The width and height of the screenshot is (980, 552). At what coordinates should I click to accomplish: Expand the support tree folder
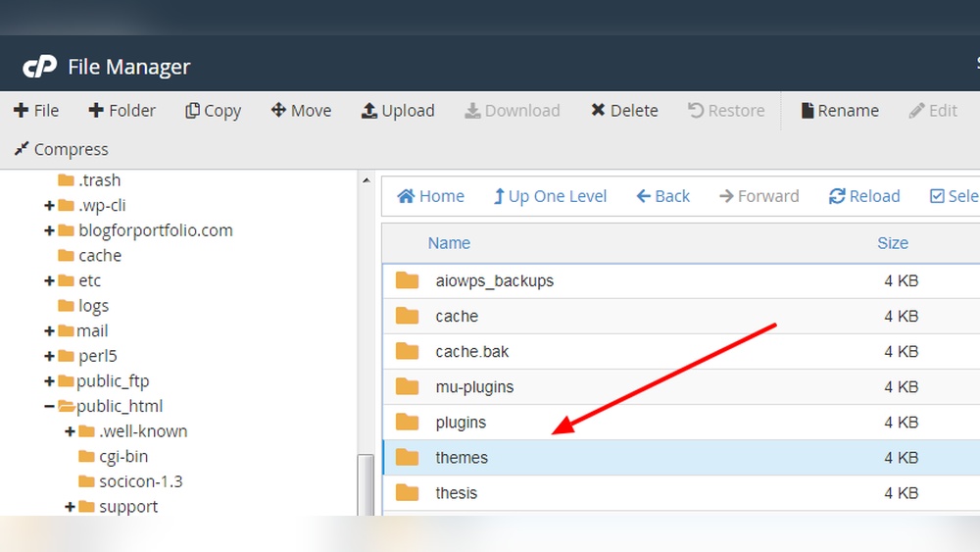coord(70,506)
